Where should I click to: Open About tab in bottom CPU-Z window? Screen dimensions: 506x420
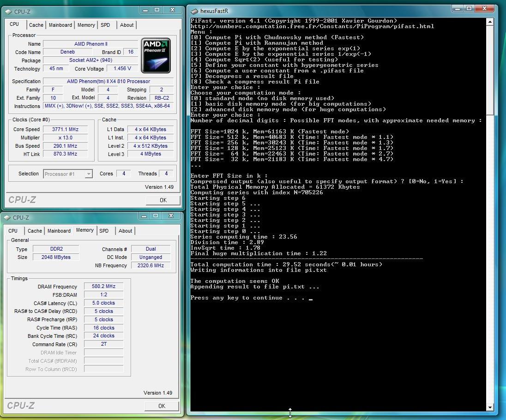tap(125, 231)
